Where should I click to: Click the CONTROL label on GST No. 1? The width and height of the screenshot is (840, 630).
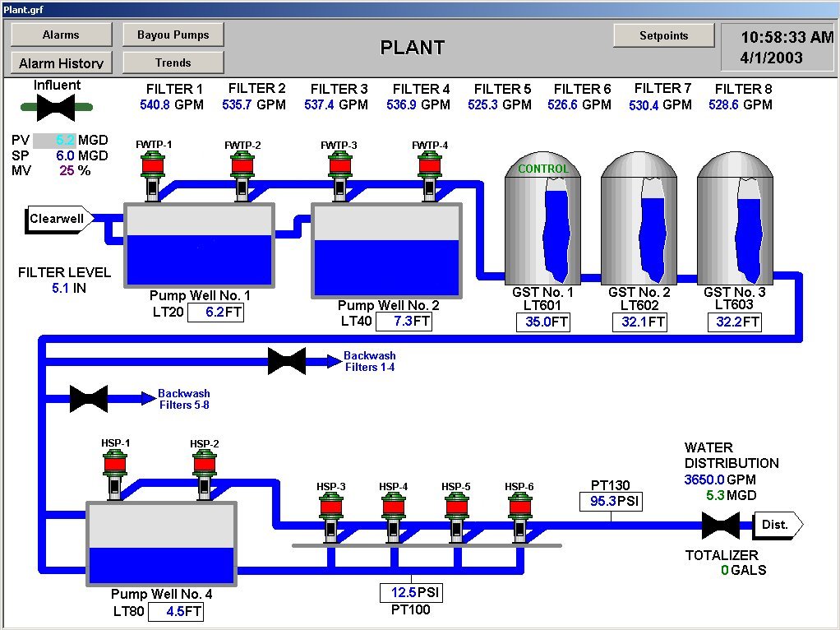tap(542, 169)
